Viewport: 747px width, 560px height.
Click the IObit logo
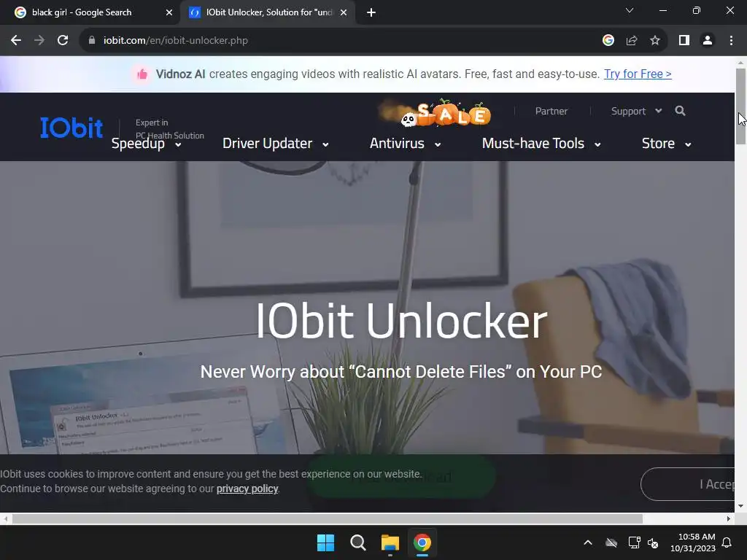(x=71, y=128)
